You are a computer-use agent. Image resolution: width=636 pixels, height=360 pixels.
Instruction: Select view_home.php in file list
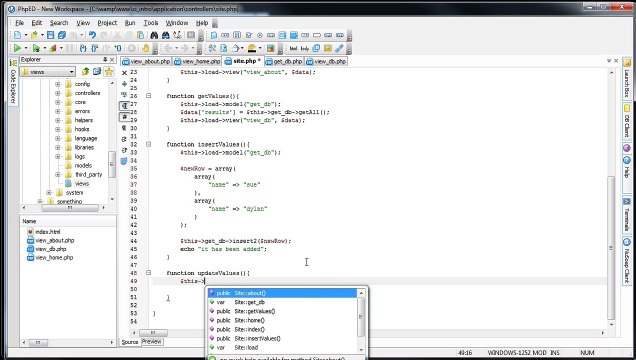pos(50,258)
